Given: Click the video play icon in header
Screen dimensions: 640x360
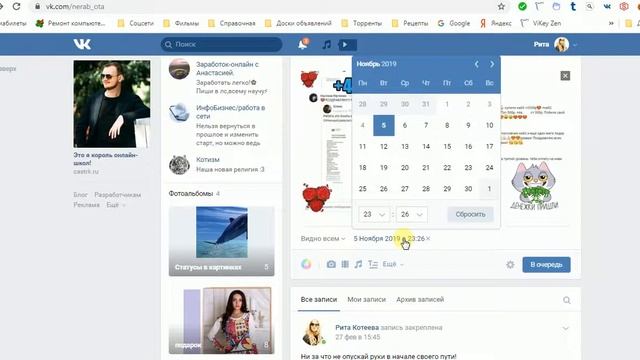Looking at the screenshot, I should (347, 44).
